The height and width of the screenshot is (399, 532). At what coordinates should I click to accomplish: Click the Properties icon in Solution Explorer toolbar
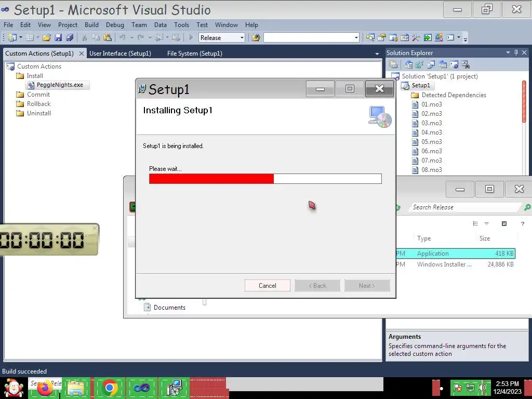pyautogui.click(x=393, y=64)
